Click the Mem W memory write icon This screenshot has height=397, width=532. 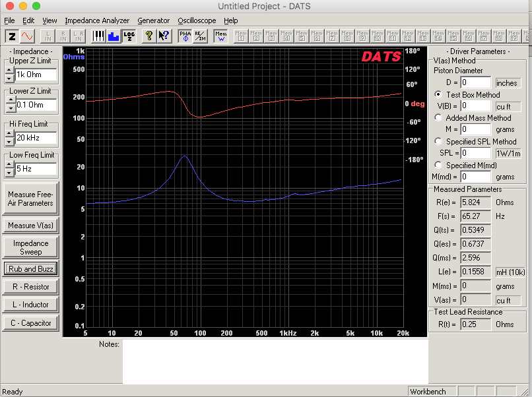click(x=221, y=36)
